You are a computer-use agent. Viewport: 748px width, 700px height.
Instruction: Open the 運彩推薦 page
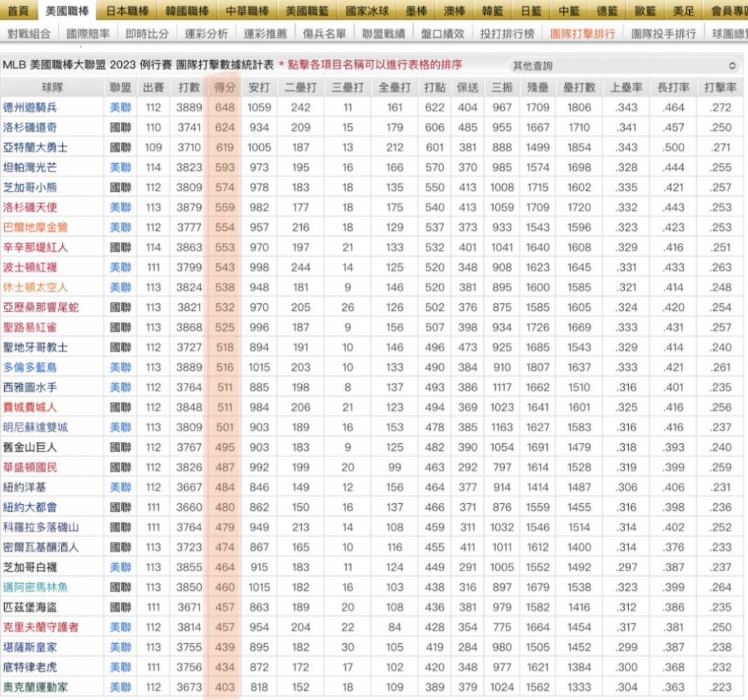coord(265,34)
